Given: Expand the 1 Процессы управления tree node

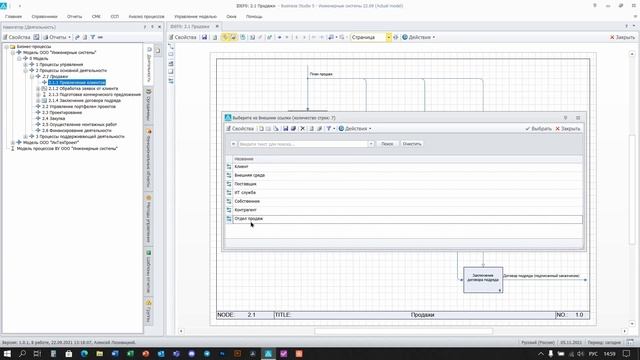Looking at the screenshot, I should 25,64.
